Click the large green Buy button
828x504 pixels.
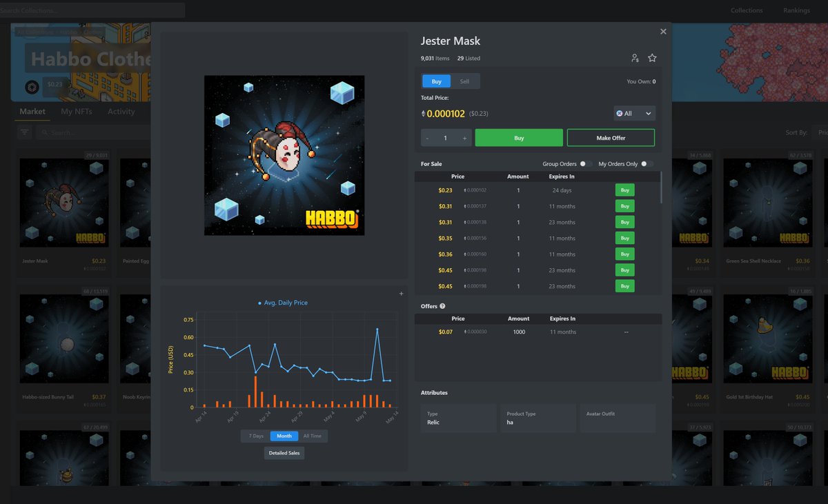[x=519, y=138]
